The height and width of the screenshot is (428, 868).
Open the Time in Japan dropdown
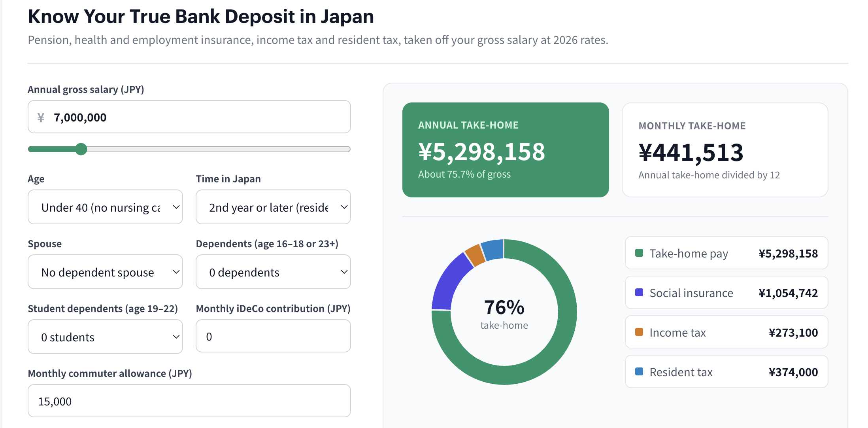pyautogui.click(x=273, y=207)
